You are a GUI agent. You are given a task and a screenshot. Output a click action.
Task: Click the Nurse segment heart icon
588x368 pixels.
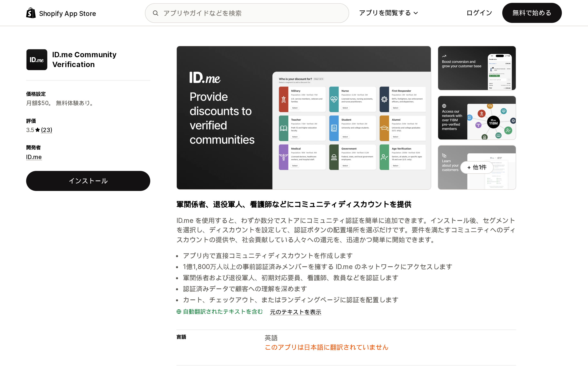334,99
